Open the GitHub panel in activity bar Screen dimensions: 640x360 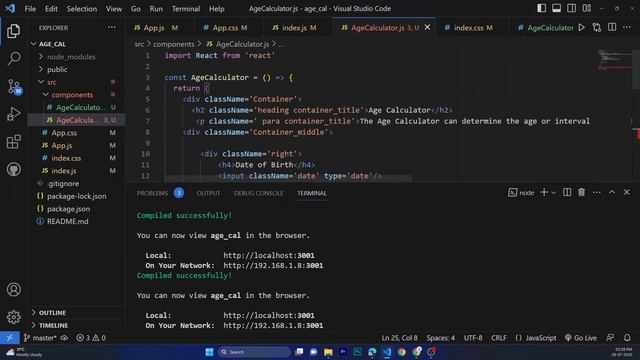pos(13,169)
